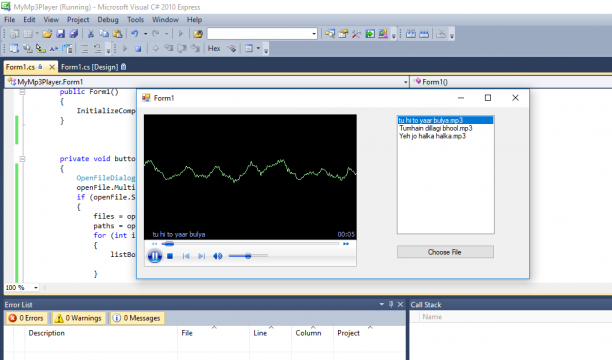Open the Undo history dropdown arrow
Screen dimensions: 612x360
click(145, 34)
